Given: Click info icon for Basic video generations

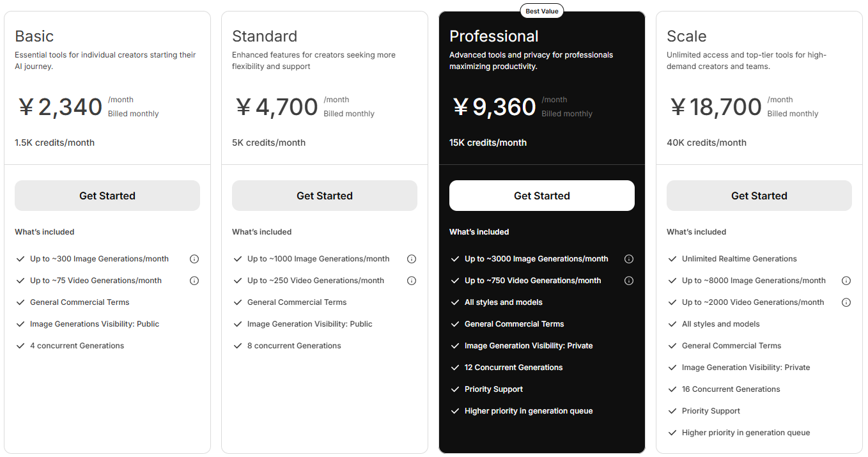Looking at the screenshot, I should (194, 281).
